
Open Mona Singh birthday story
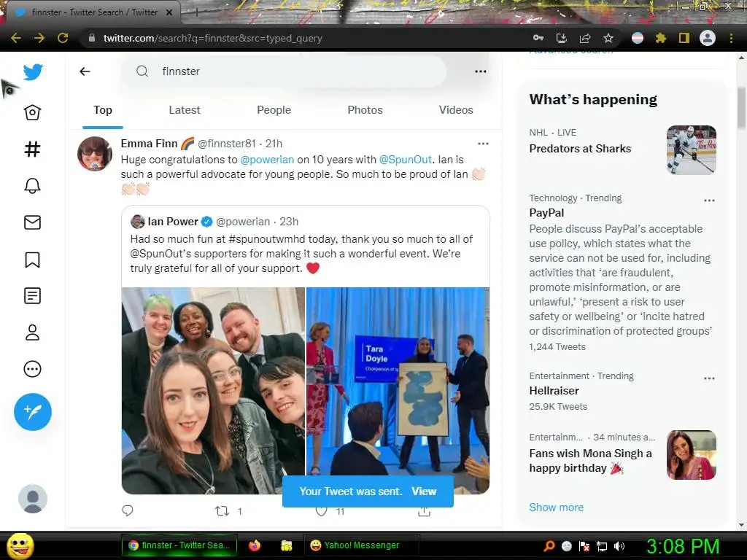590,461
